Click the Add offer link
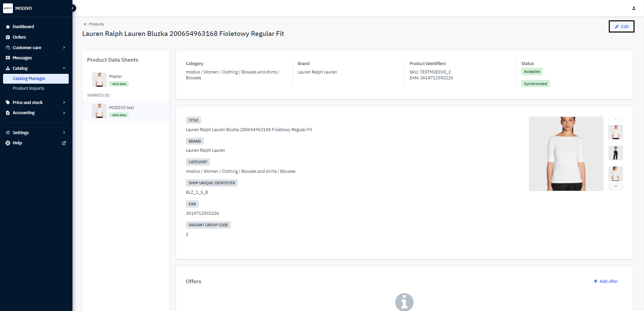The width and height of the screenshot is (644, 311). [605, 281]
